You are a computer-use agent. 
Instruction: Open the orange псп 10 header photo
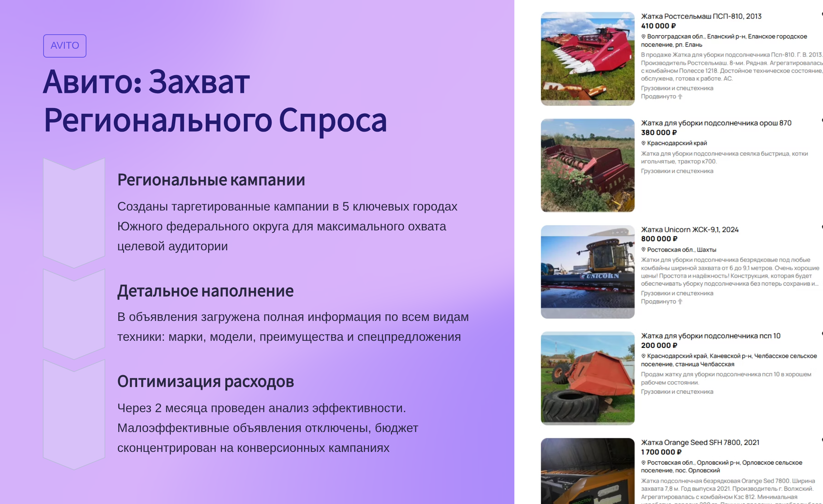588,378
